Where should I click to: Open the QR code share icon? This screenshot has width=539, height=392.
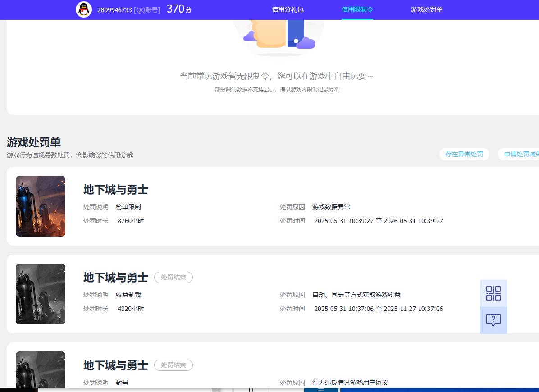(493, 293)
